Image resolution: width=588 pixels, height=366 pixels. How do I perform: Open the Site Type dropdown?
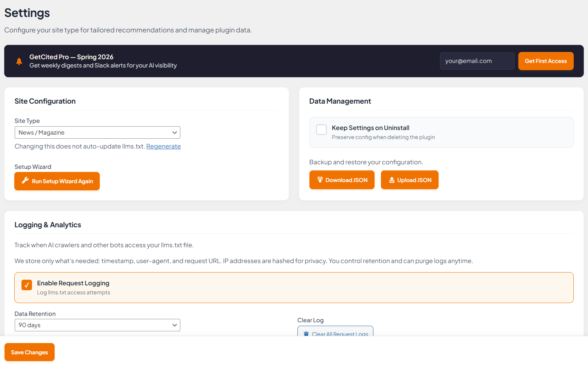point(97,133)
